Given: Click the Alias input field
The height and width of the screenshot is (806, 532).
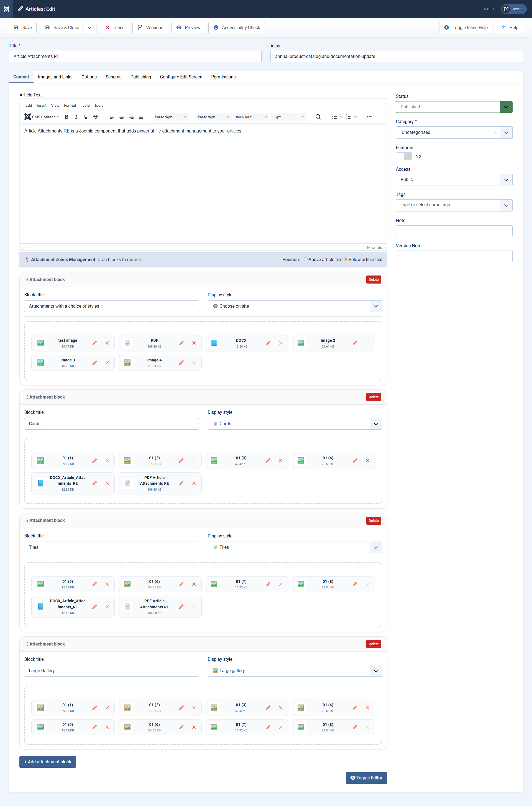Looking at the screenshot, I should (x=397, y=57).
